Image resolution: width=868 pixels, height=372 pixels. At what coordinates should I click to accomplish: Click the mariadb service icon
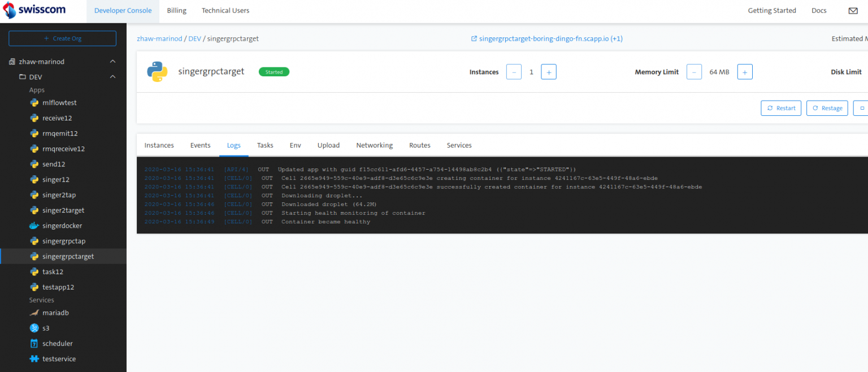tap(35, 313)
